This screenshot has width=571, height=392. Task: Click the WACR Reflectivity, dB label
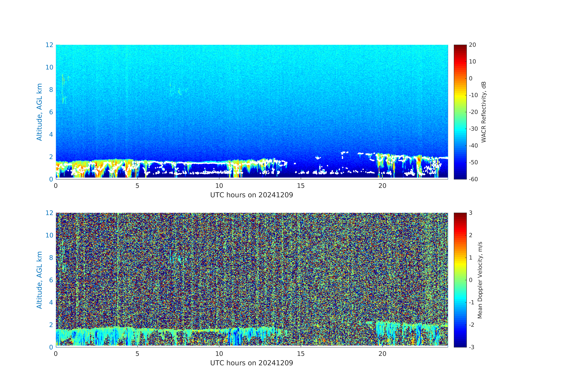coord(484,112)
